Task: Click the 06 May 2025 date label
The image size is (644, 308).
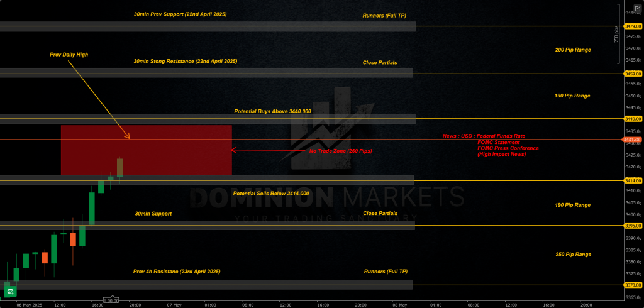Action: 28,305
